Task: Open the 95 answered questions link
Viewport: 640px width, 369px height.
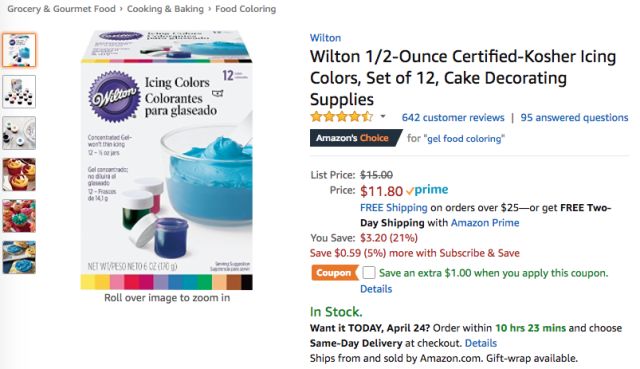Action: point(574,118)
